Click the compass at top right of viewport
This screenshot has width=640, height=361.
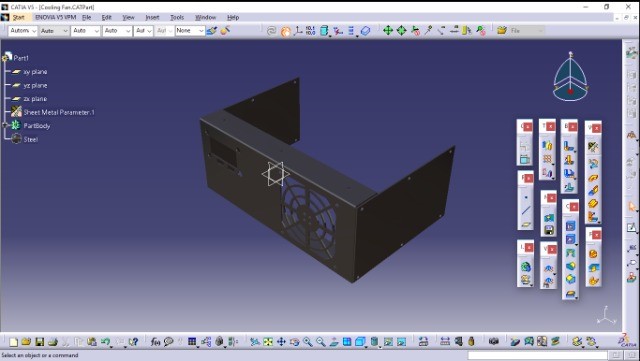[570, 76]
